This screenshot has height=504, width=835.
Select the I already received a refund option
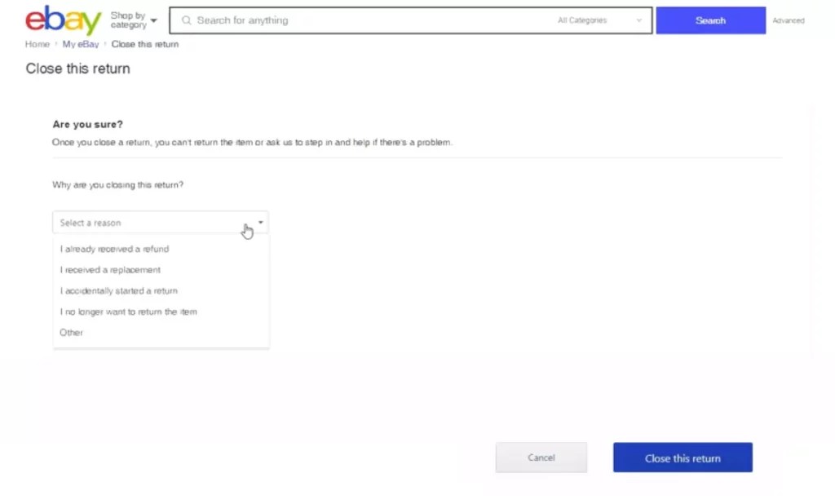[114, 249]
